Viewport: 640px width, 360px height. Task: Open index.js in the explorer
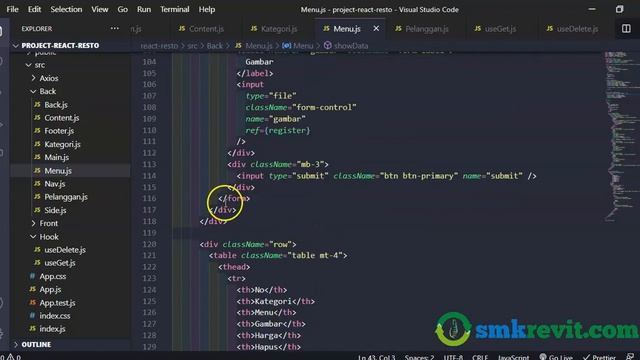pos(52,329)
